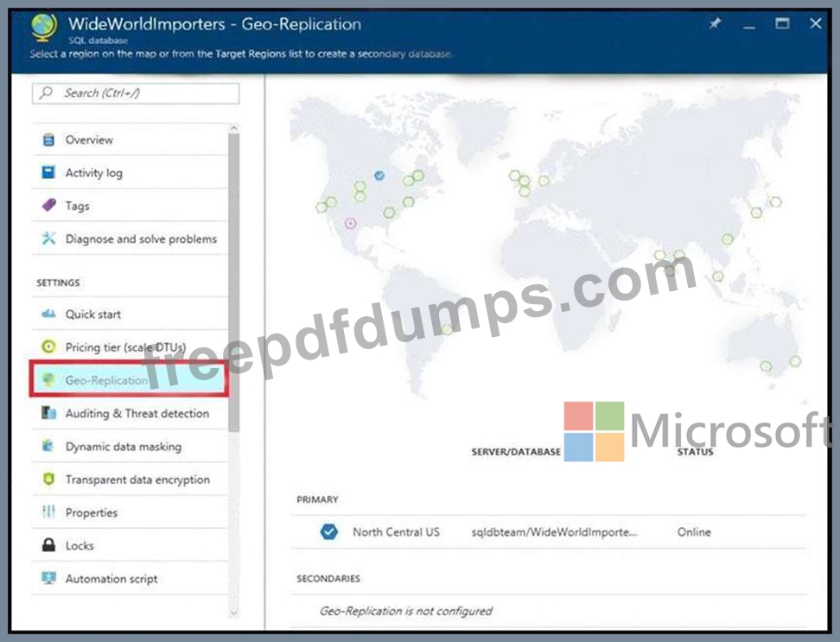Viewport: 840px width, 642px height.
Task: Click the SETTINGS section heading
Action: 58,283
